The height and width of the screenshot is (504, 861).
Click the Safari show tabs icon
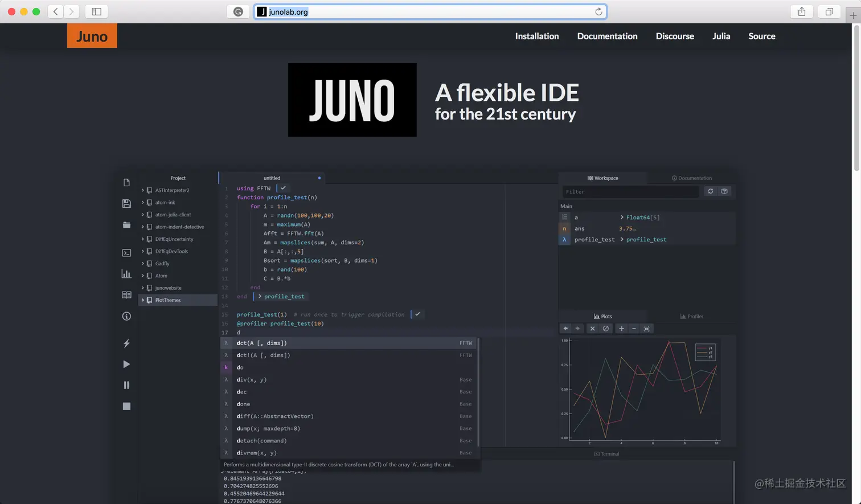[x=829, y=11]
